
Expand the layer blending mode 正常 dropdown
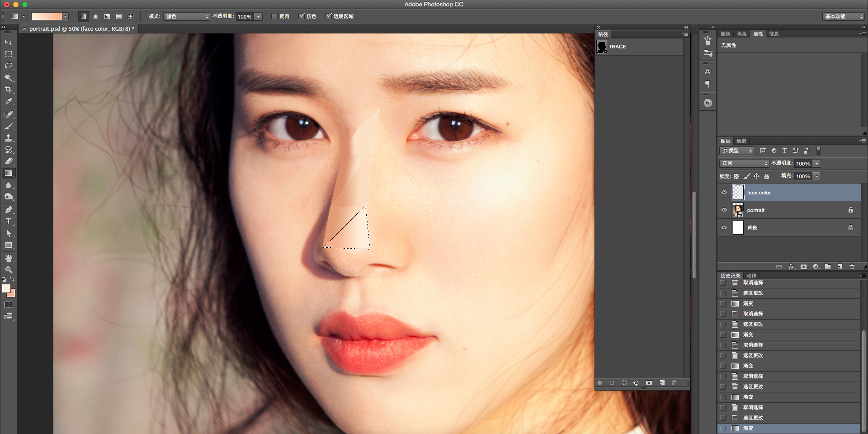744,163
